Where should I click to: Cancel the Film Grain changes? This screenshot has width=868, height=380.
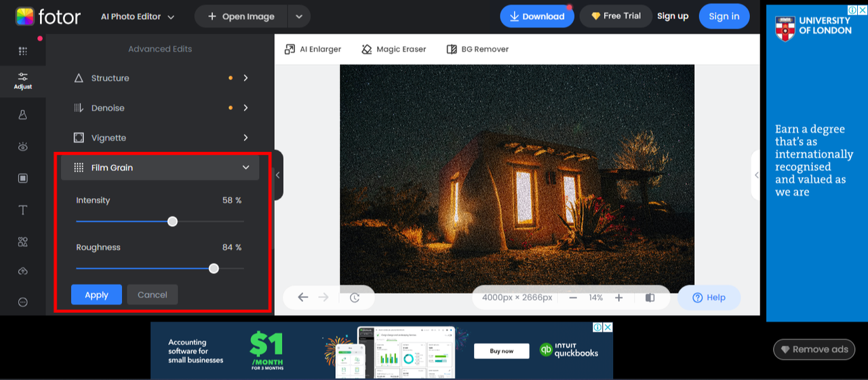153,294
